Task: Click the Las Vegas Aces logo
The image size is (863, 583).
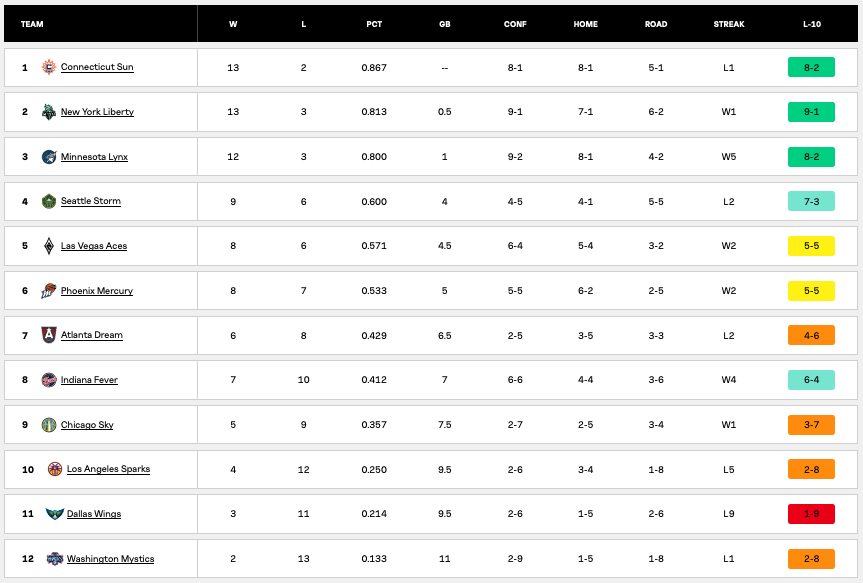Action: tap(49, 246)
